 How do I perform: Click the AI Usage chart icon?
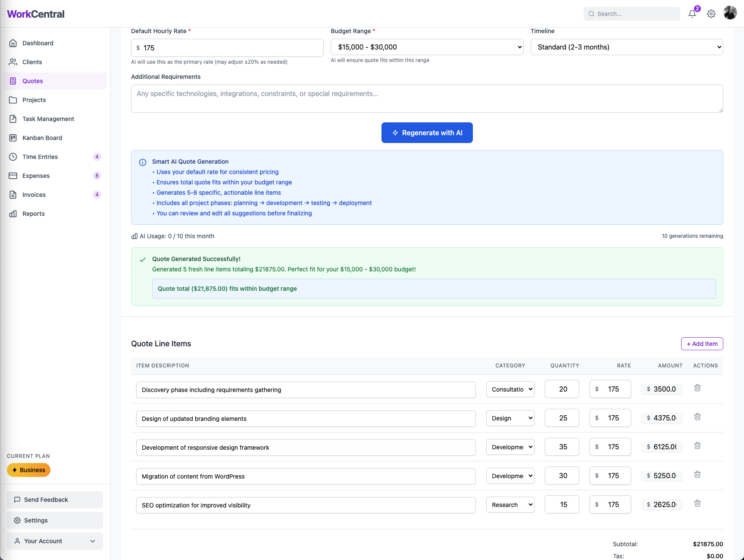coord(134,236)
